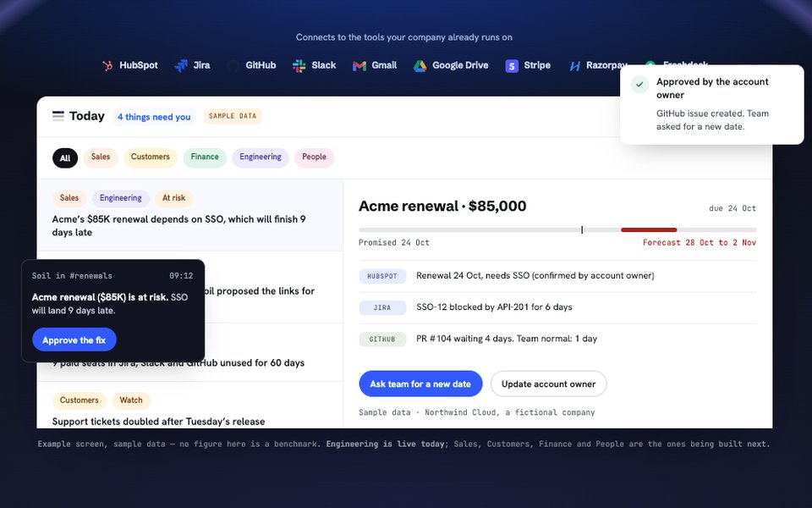The image size is (812, 508).
Task: Select 'SSO-12 blocked by API-201 for 6 days'
Action: (x=494, y=307)
